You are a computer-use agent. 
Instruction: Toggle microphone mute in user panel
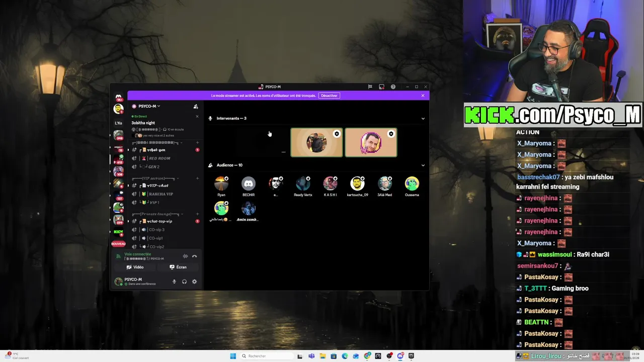(174, 282)
